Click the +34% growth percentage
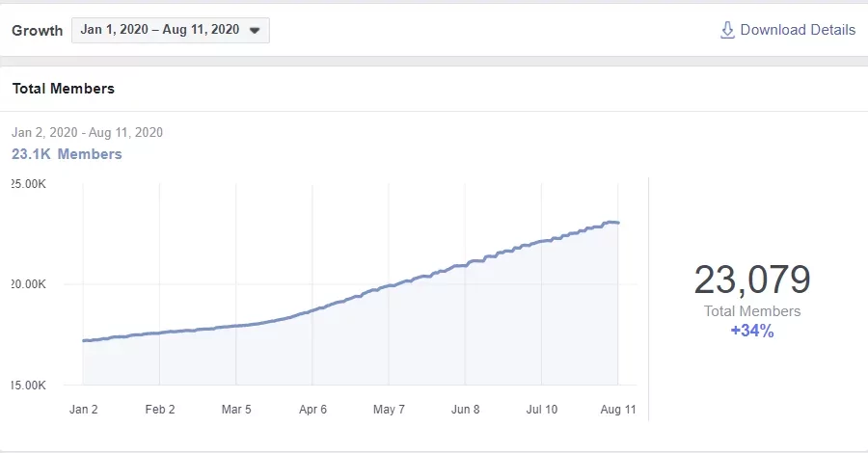868x453 pixels. point(752,331)
